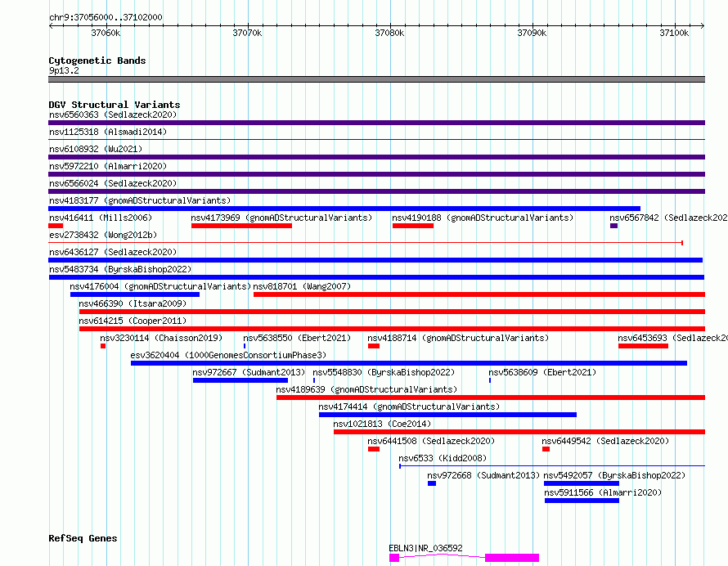Screen dimensions: 728x566
Task: Click the nsv5492057 (ByrskaBishop2022) blue bar
Action: click(582, 483)
